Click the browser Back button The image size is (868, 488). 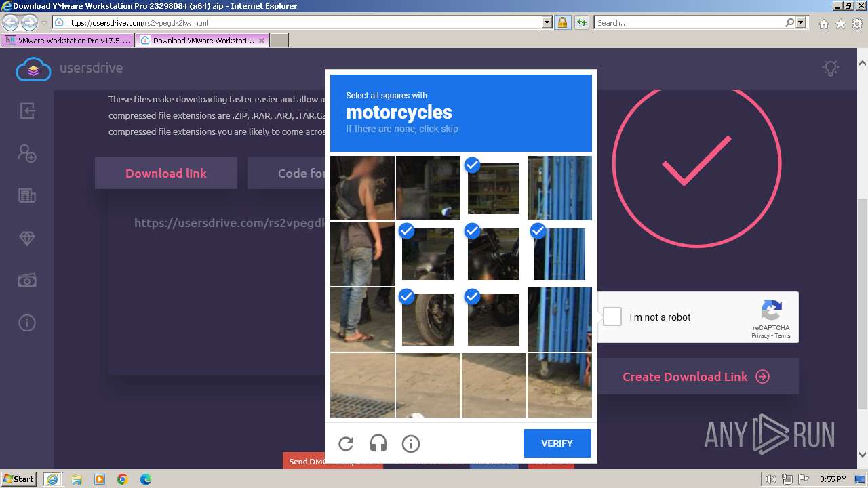point(10,22)
